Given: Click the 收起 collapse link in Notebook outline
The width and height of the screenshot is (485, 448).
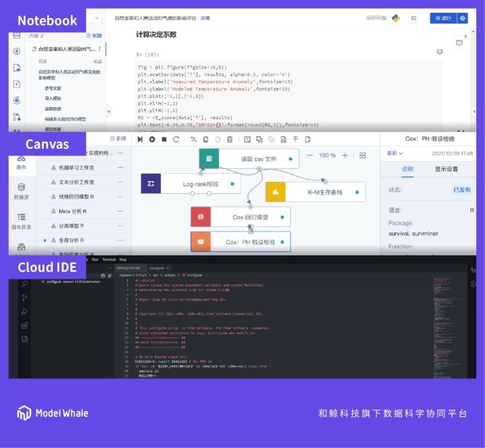Looking at the screenshot, I should coord(98,61).
